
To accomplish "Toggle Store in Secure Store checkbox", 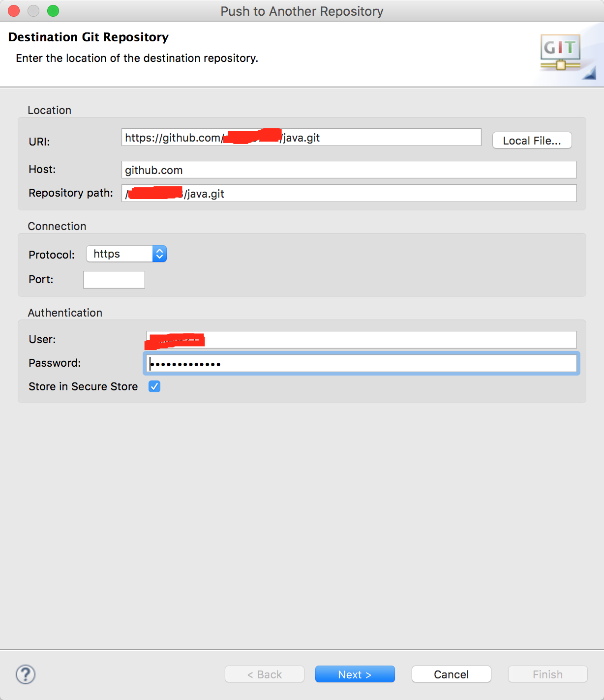I will [154, 386].
